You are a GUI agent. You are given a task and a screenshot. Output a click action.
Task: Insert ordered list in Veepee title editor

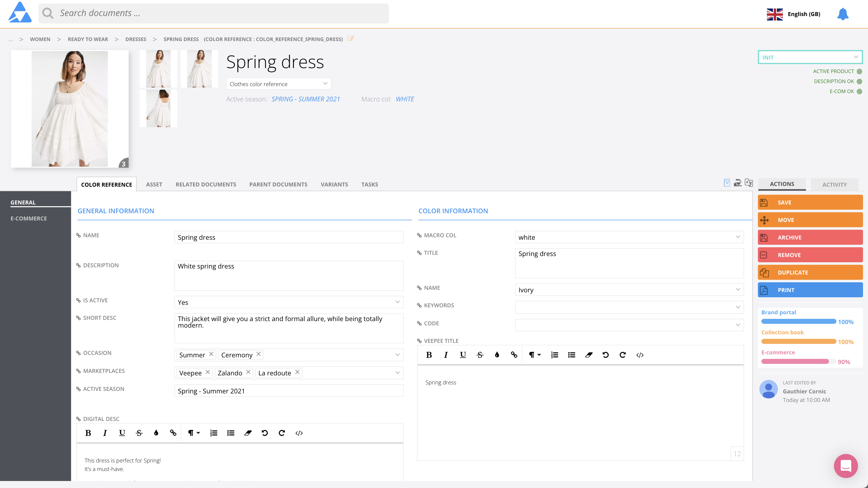pyautogui.click(x=555, y=355)
